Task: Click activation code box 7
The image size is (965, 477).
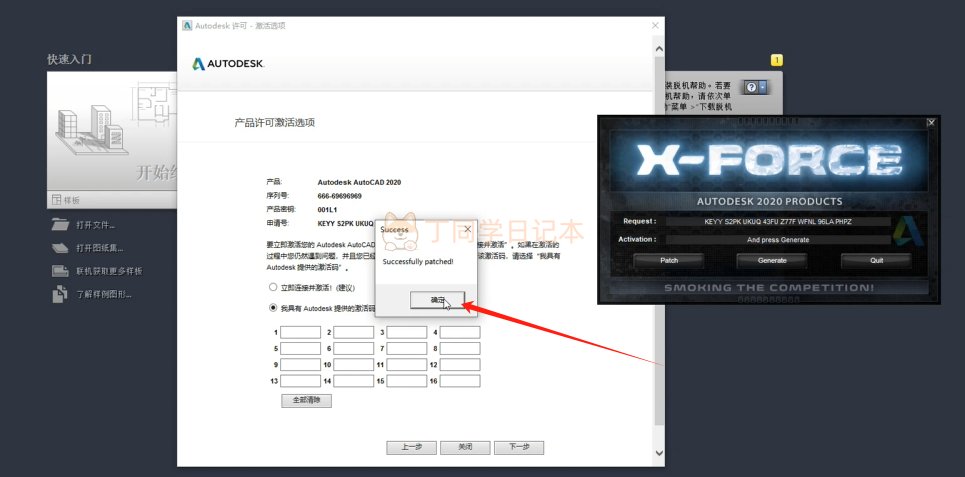Action: click(x=407, y=348)
